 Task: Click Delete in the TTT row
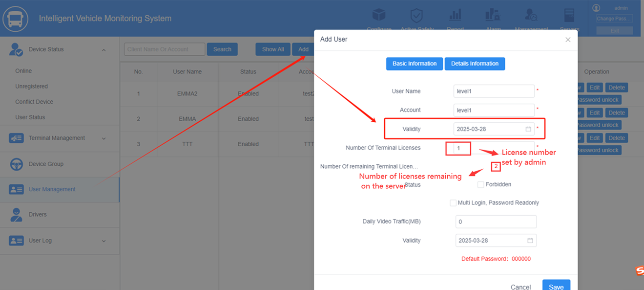point(616,138)
